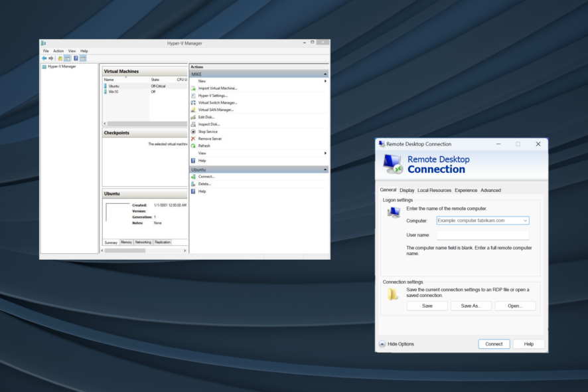
Task: Expand the Computer name dropdown
Action: click(526, 221)
